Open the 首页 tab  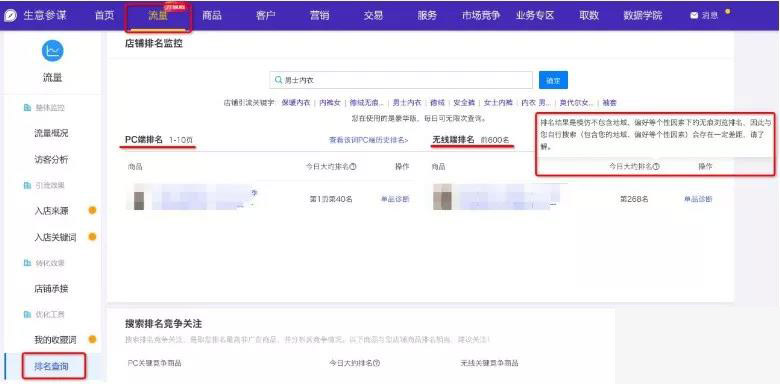point(104,15)
